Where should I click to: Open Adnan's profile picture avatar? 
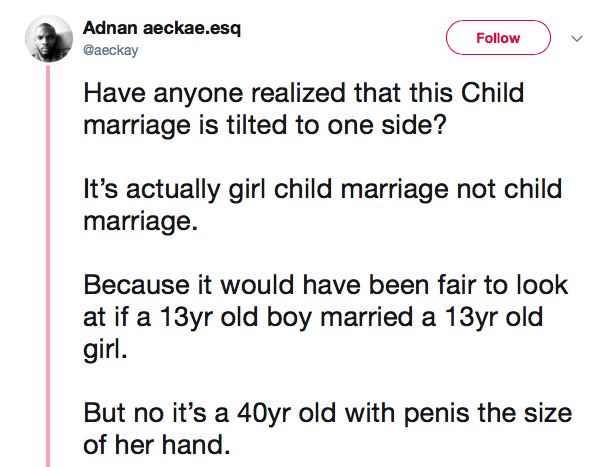[x=49, y=39]
